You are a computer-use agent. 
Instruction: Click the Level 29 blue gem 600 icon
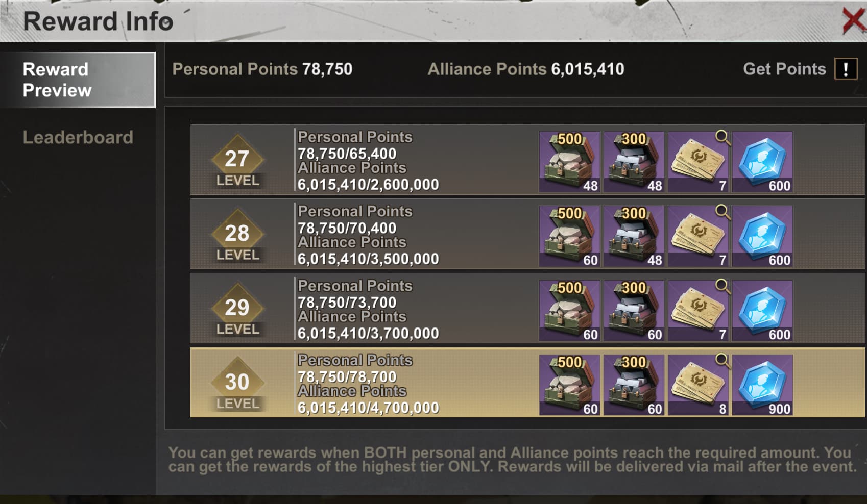[x=762, y=311]
